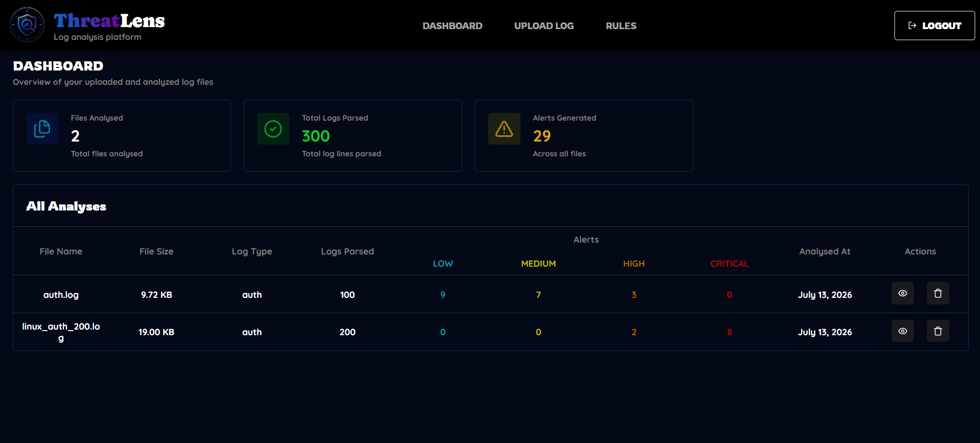The image size is (980, 443).
Task: Open the Dashboard nav item
Action: pos(452,26)
